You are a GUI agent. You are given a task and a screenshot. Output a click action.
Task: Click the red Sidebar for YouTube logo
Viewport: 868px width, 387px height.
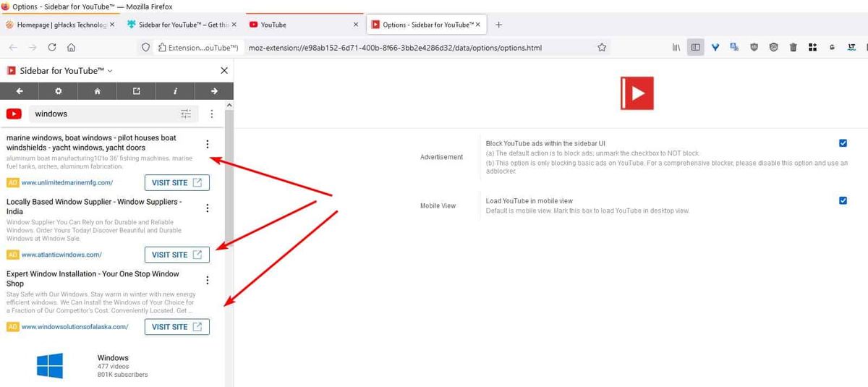(637, 93)
